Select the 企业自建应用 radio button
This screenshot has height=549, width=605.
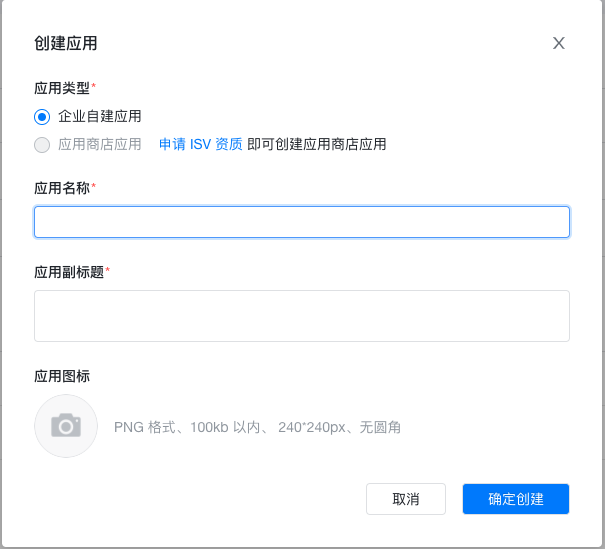[42, 116]
